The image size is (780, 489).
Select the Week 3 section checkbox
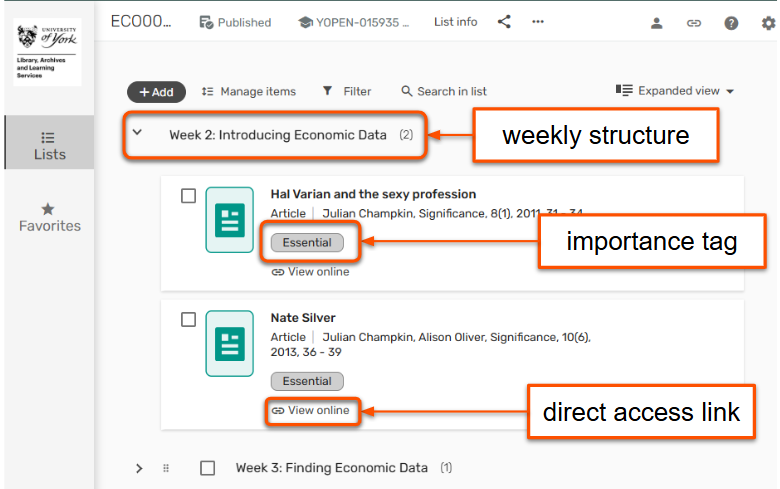[208, 467]
